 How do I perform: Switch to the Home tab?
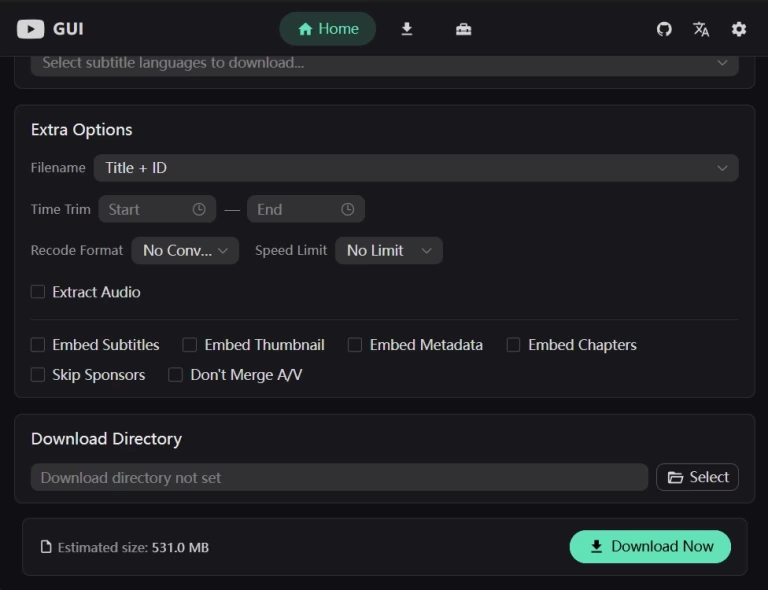328,29
